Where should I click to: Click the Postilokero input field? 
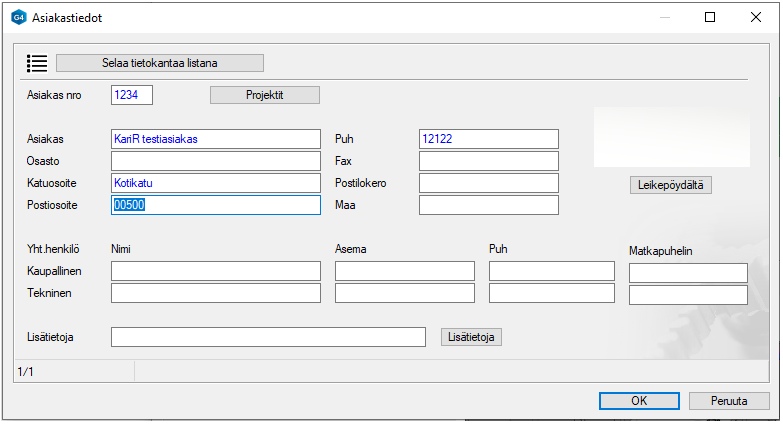coord(488,183)
